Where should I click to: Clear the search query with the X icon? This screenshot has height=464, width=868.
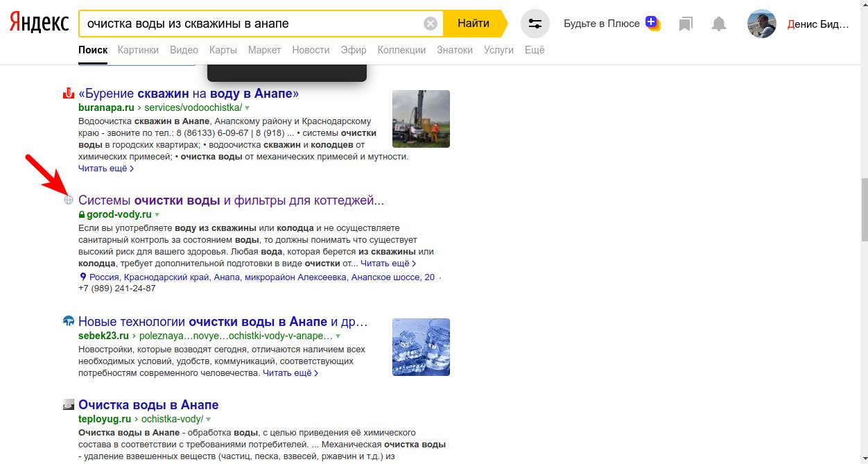431,24
